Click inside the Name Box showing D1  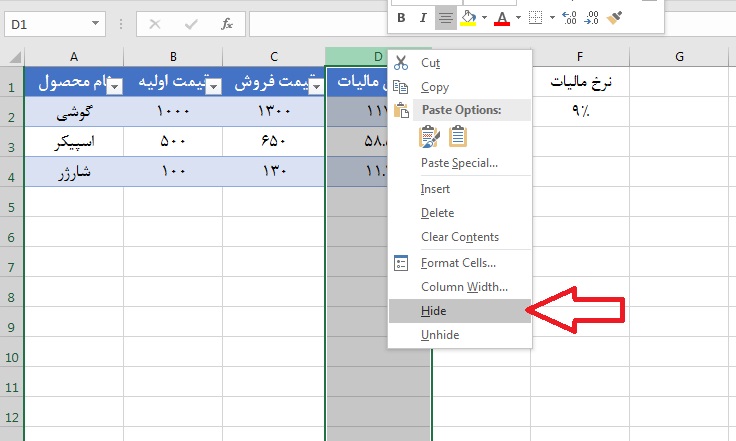click(46, 24)
